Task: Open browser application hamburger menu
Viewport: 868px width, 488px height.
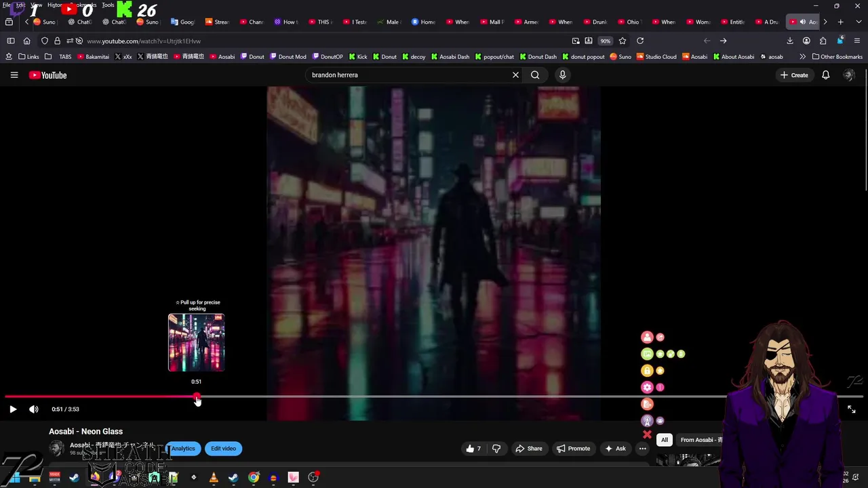Action: click(856, 41)
